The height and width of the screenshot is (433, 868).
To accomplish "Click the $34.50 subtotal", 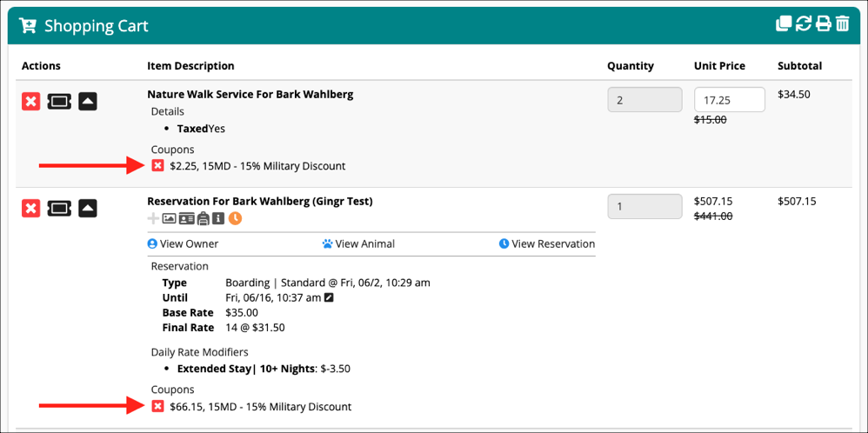I will [794, 94].
